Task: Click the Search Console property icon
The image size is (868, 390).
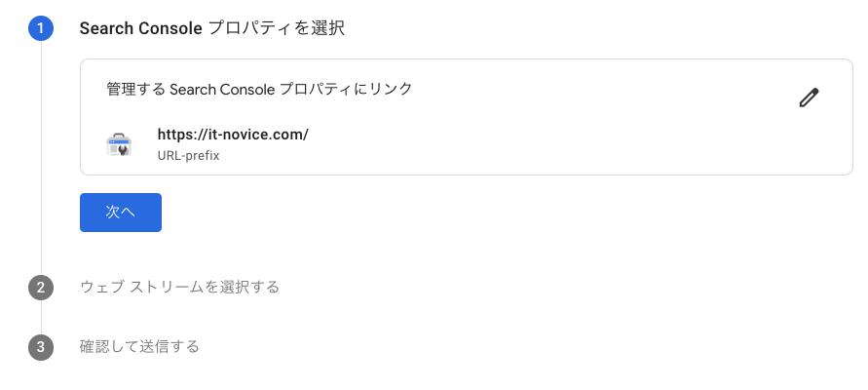Action: click(119, 144)
